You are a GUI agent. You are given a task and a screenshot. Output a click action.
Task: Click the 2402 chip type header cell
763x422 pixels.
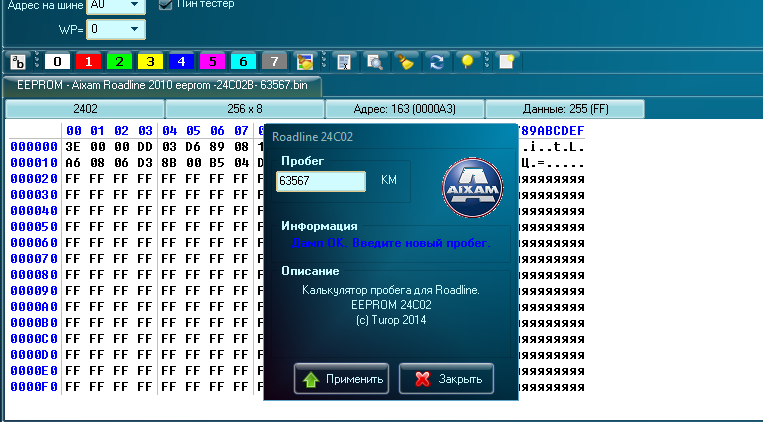(85, 109)
